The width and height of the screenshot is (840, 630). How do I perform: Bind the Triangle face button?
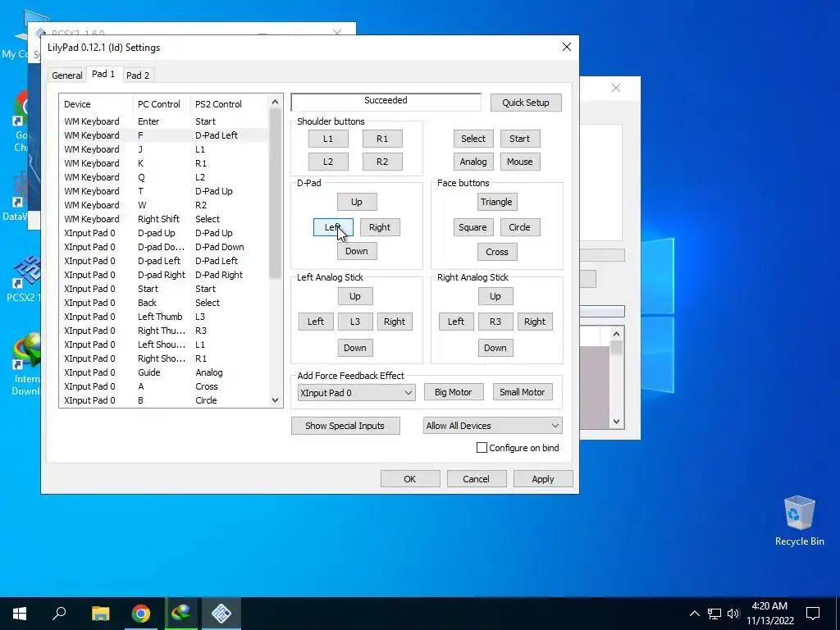click(496, 202)
